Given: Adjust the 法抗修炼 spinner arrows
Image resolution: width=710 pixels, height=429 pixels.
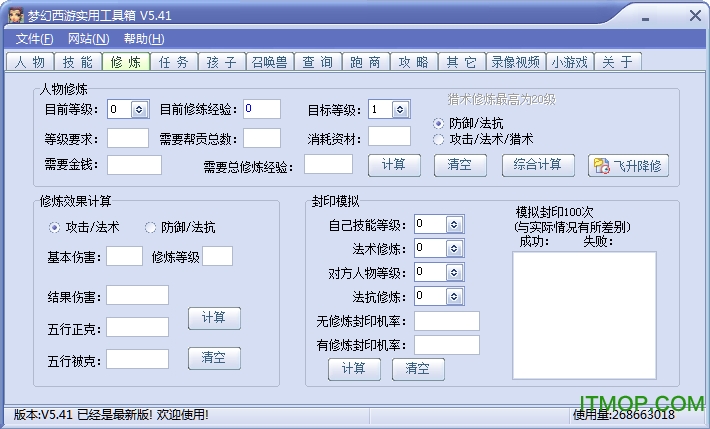Looking at the screenshot, I should pyautogui.click(x=454, y=297).
